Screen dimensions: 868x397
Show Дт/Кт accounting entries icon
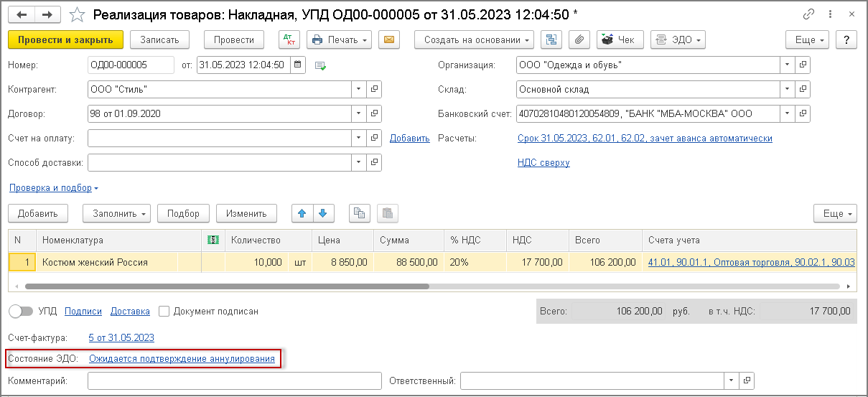pyautogui.click(x=289, y=39)
